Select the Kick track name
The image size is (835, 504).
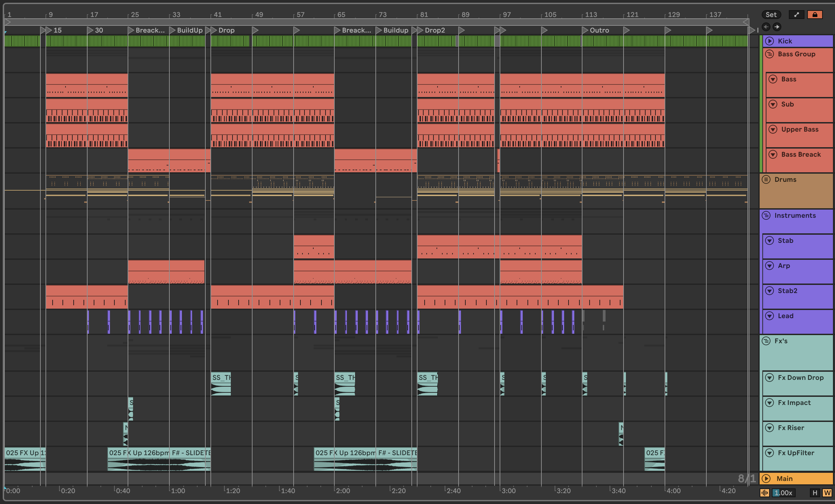coord(785,41)
